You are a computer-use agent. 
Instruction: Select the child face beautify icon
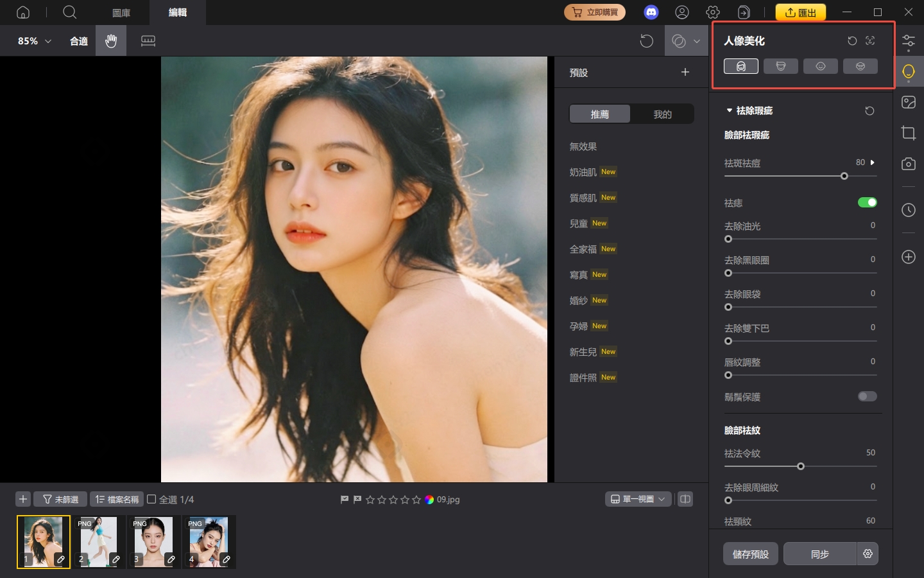point(821,66)
